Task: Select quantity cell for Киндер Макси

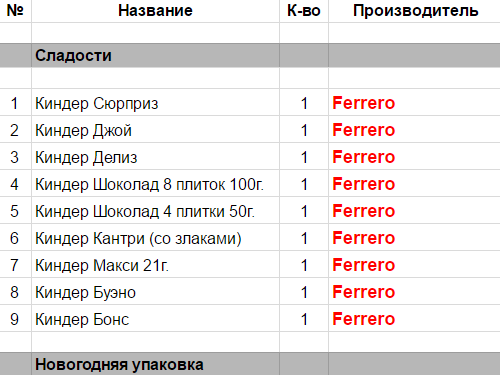Action: [304, 264]
